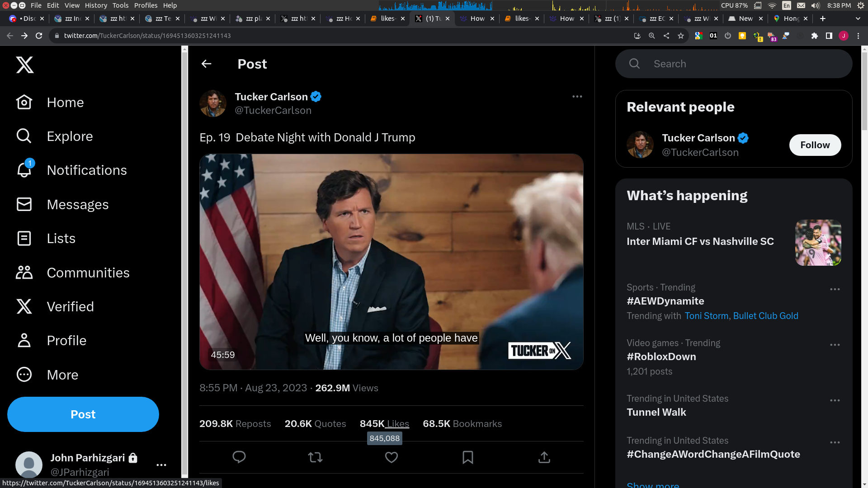
Task: Follow Tucker Carlson in Relevant people
Action: [815, 145]
